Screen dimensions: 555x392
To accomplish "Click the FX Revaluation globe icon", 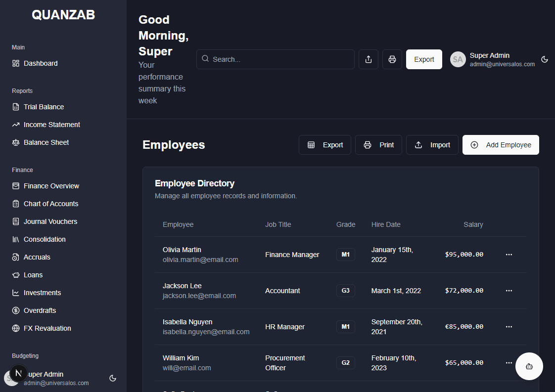I will [x=15, y=328].
